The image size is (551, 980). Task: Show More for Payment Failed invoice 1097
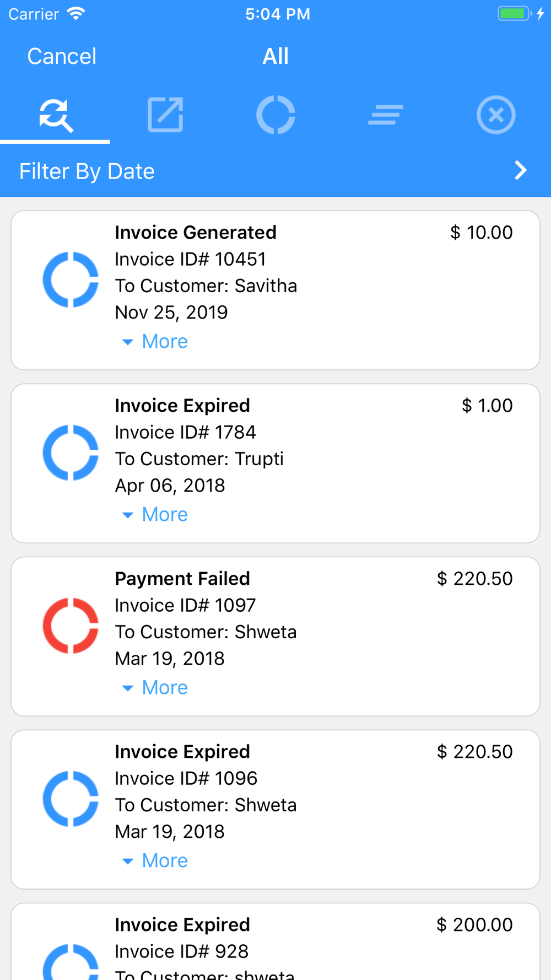(x=155, y=688)
